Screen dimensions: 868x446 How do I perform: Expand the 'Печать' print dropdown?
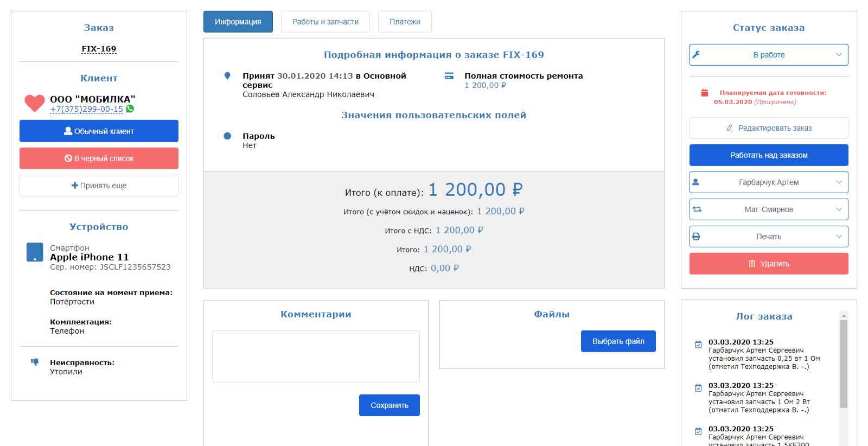(769, 237)
